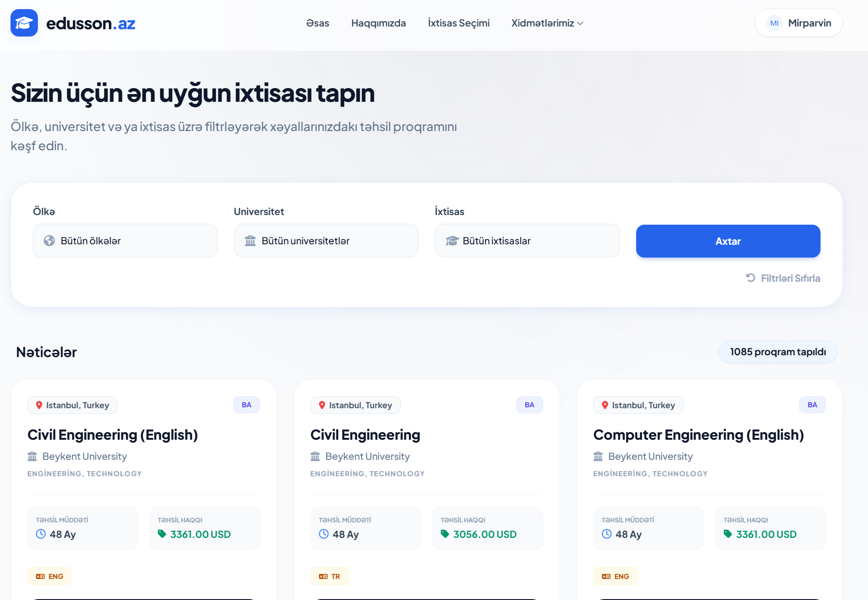Click the reset arrow icon beside Filtrləri Sıfırla

point(751,278)
